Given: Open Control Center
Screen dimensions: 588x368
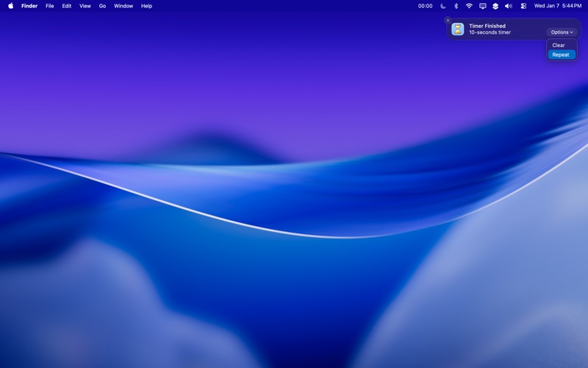Looking at the screenshot, I should click(523, 6).
